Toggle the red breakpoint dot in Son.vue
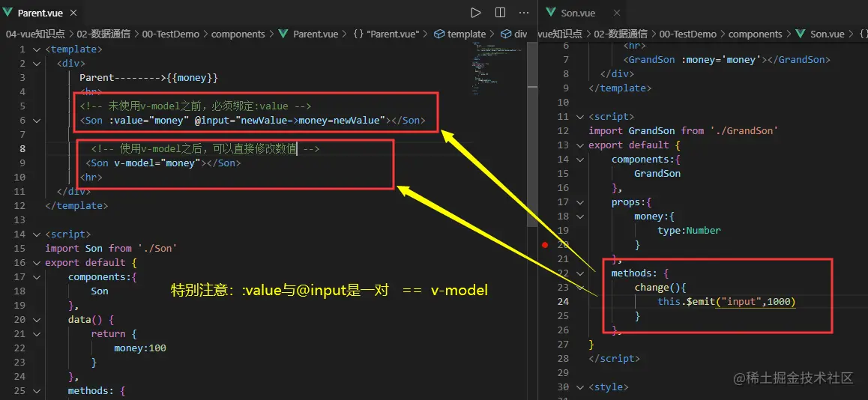Image resolution: width=868 pixels, height=400 pixels. (545, 244)
